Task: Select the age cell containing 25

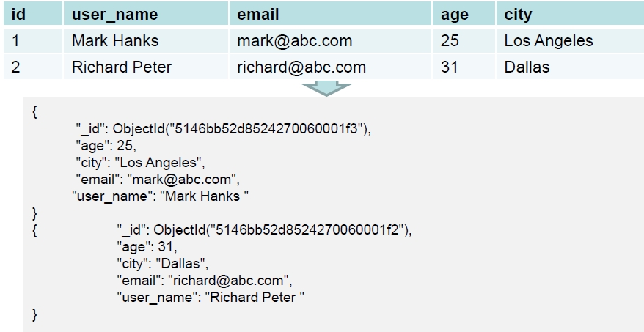Action: tap(450, 41)
